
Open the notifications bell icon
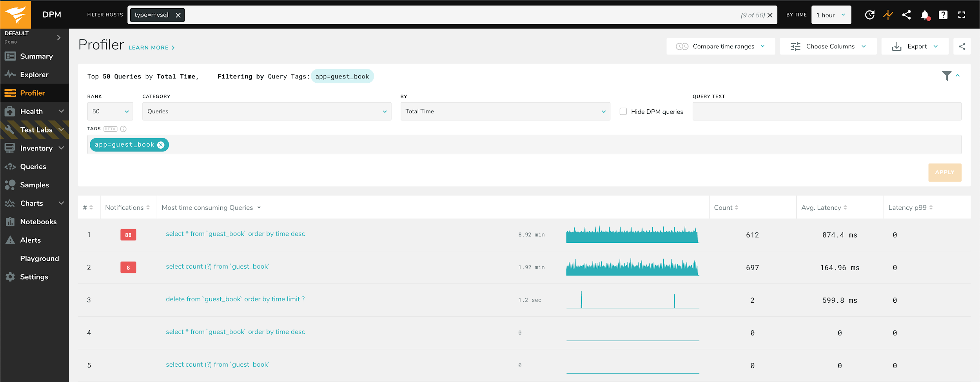925,15
